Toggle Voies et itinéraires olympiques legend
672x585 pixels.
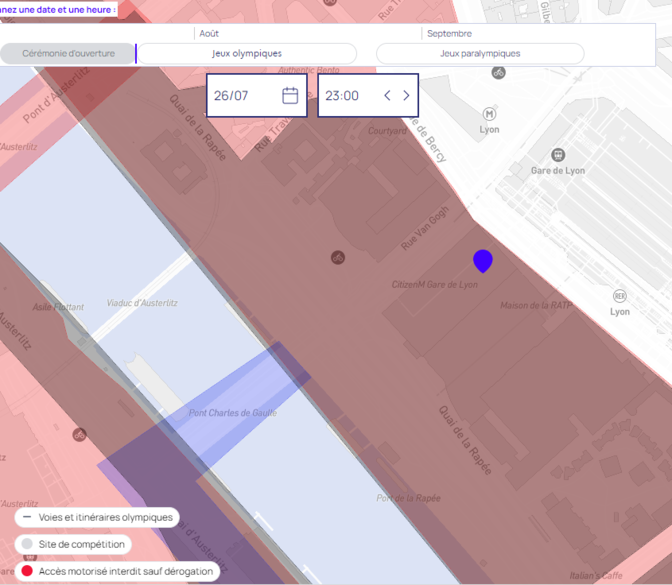coord(97,517)
